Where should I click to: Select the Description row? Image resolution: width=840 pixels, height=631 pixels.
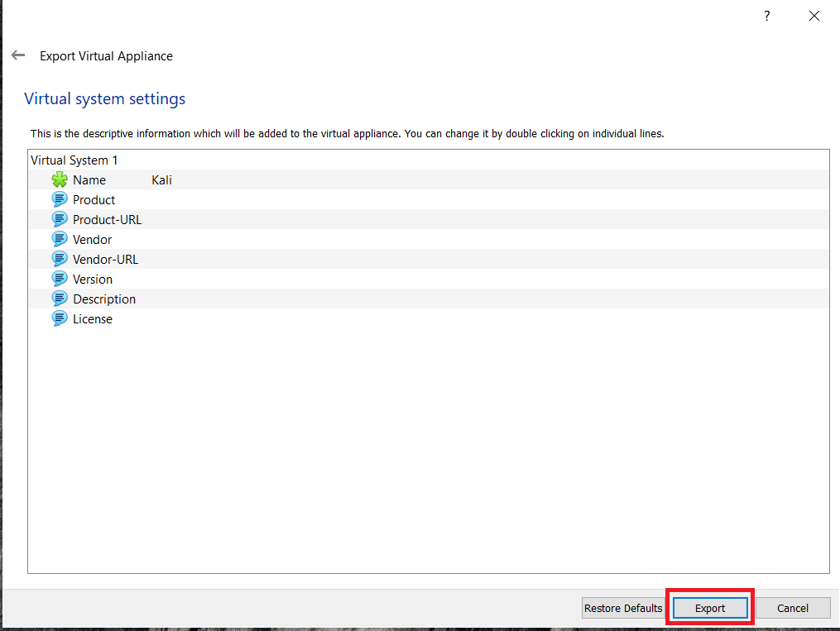pyautogui.click(x=103, y=299)
